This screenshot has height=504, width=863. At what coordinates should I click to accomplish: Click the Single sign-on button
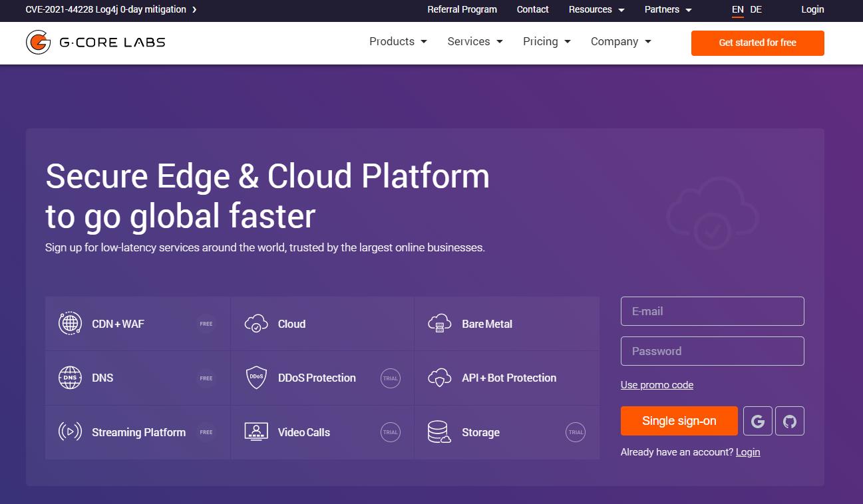(x=679, y=421)
